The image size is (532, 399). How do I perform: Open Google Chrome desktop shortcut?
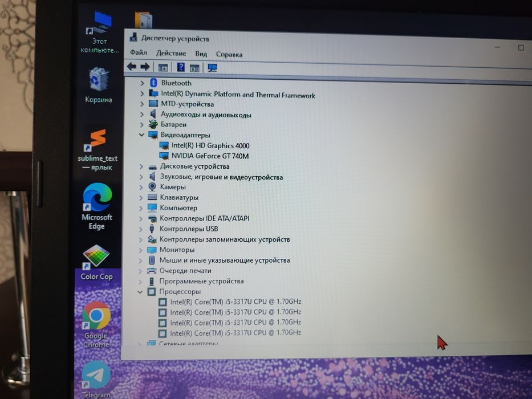[96, 325]
